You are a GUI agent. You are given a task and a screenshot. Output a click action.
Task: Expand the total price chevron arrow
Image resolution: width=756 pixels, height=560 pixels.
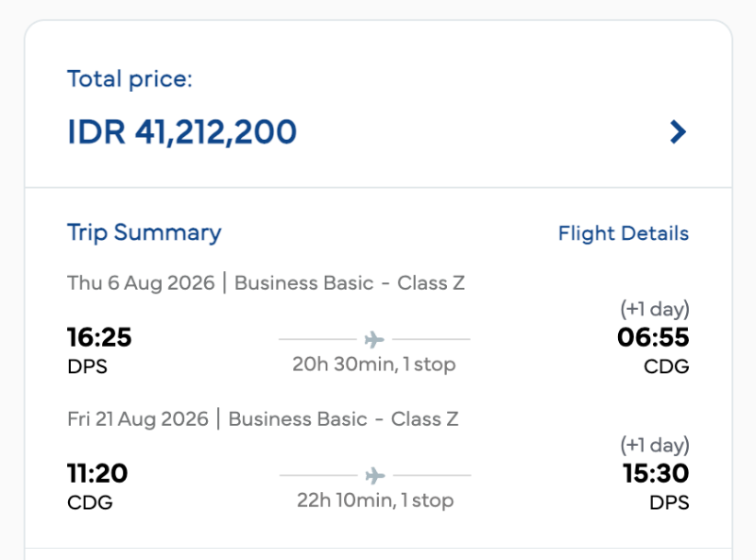tap(677, 132)
